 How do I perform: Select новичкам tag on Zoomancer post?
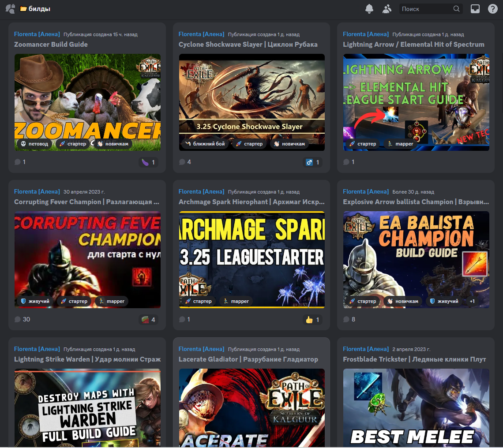113,144
